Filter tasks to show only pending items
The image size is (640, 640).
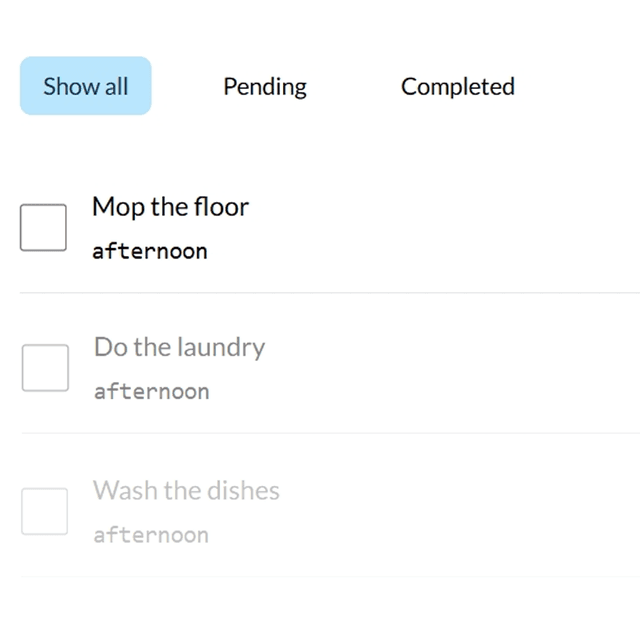tap(265, 87)
